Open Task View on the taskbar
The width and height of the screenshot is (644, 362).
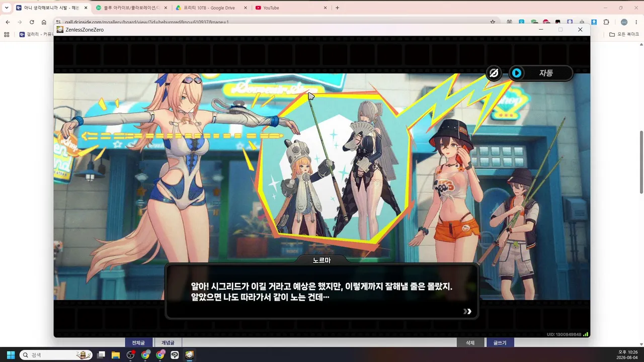(101, 355)
